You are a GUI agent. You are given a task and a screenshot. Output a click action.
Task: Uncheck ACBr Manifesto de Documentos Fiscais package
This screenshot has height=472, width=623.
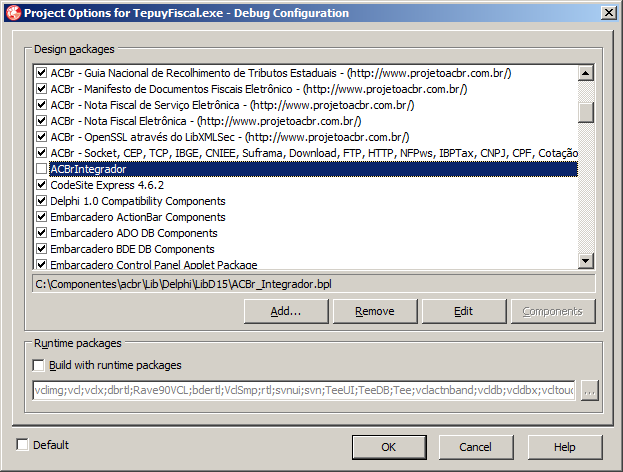pos(41,89)
